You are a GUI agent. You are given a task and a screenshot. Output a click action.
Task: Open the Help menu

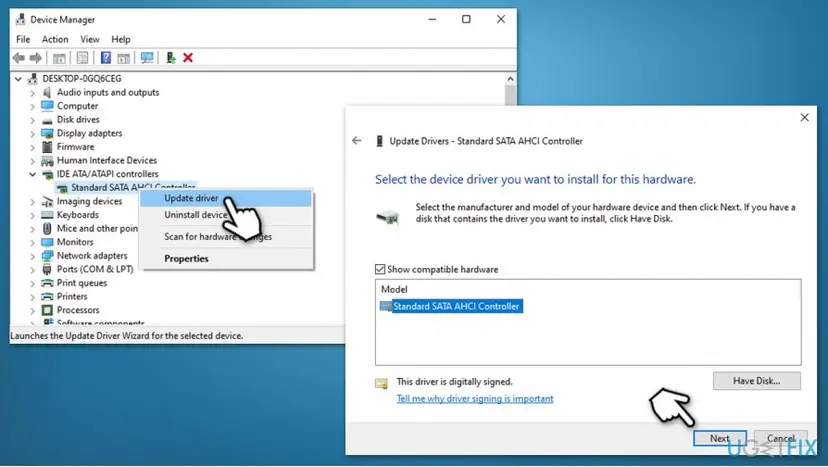(x=120, y=39)
